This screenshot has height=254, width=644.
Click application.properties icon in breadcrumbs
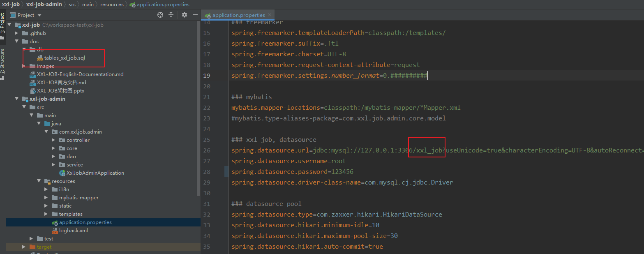tap(132, 5)
